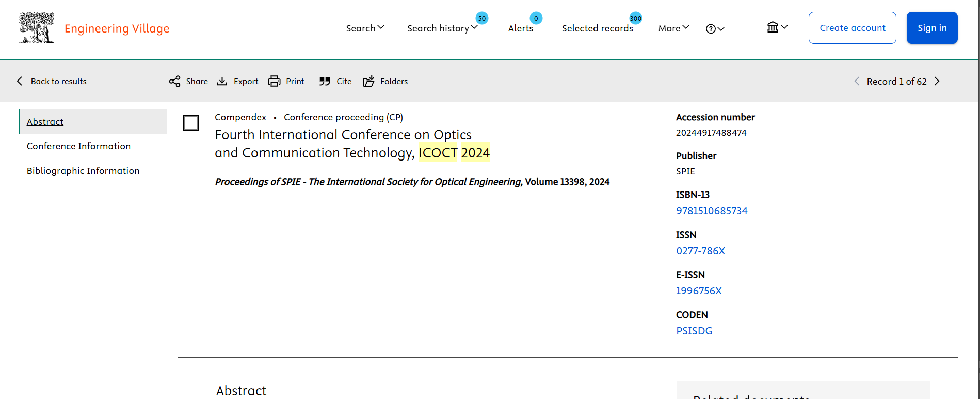This screenshot has width=980, height=399.
Task: Open the Search history dropdown
Action: point(442,28)
